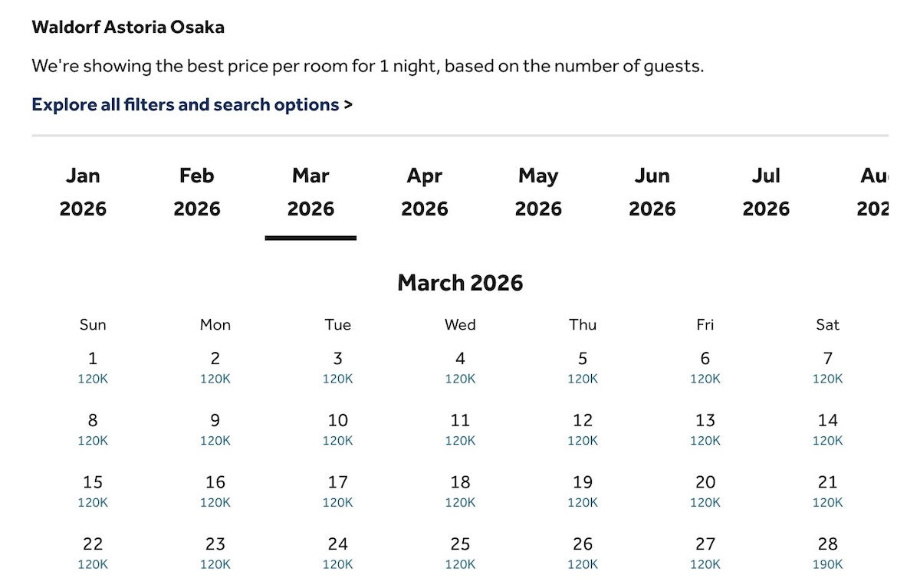Select Saturday March 21
This screenshot has width=920, height=588.
coord(827,491)
